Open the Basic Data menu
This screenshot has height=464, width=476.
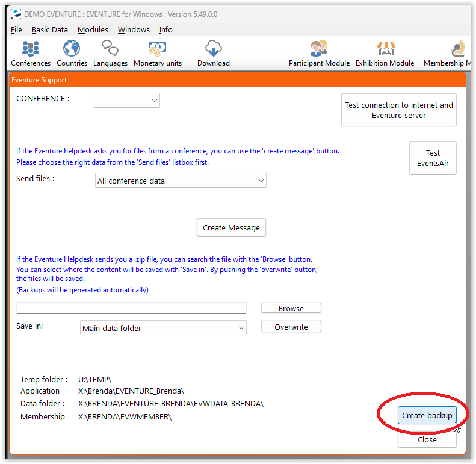click(49, 29)
